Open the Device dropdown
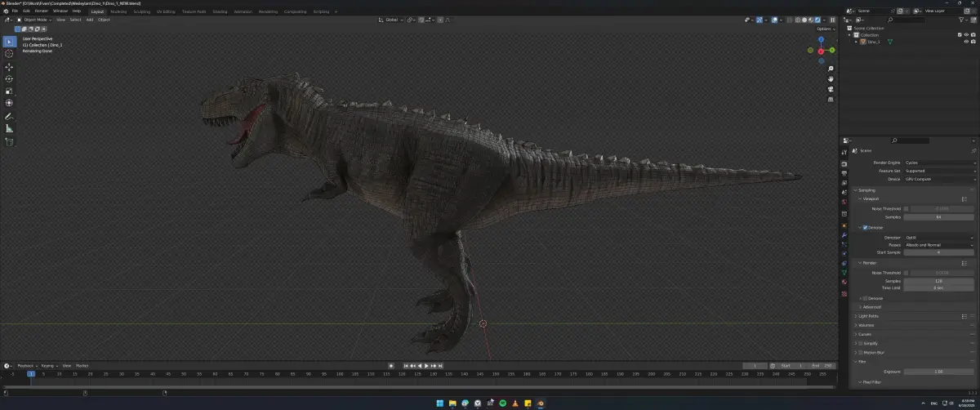Viewport: 980px width, 410px height. coord(940,179)
